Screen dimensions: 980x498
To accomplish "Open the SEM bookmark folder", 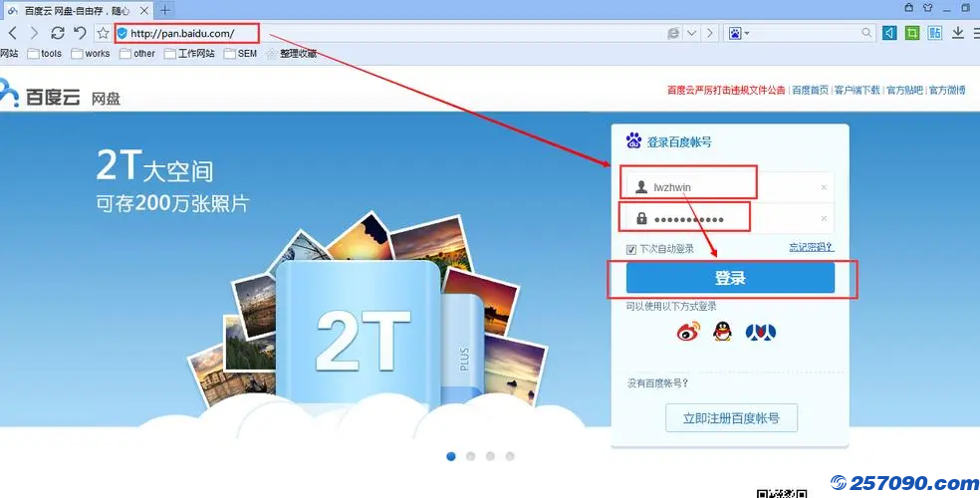I will point(241,54).
